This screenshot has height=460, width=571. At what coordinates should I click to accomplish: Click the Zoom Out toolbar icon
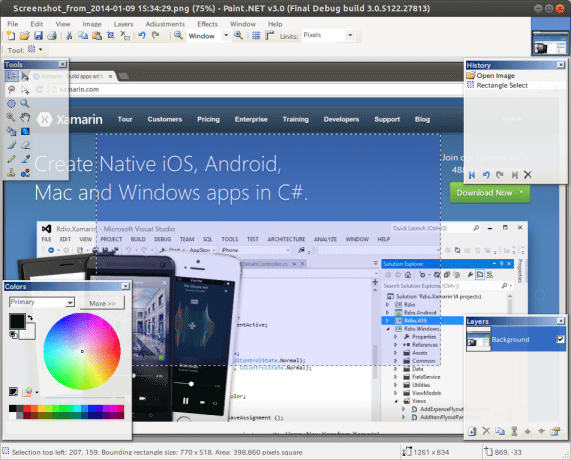pyautogui.click(x=178, y=36)
